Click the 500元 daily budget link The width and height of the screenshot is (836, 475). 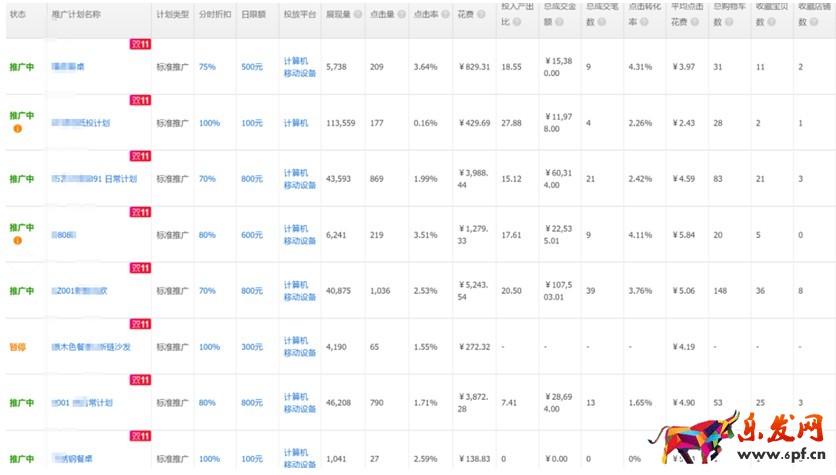click(252, 67)
